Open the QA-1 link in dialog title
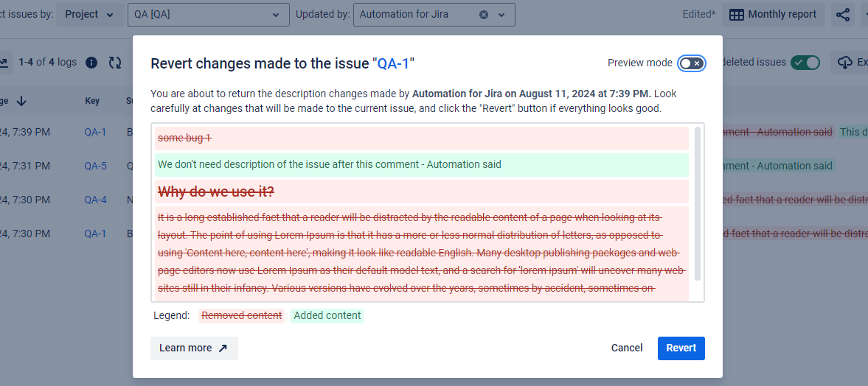 coord(393,64)
